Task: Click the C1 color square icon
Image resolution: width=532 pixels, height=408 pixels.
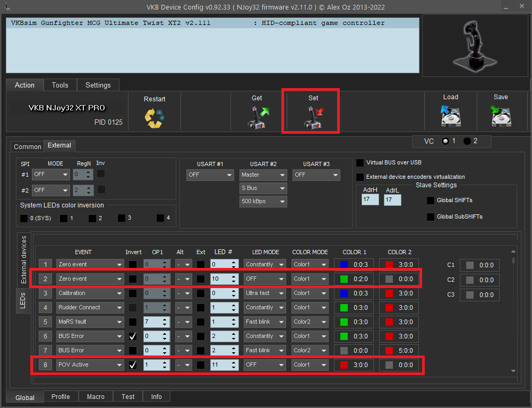Action: 469,265
